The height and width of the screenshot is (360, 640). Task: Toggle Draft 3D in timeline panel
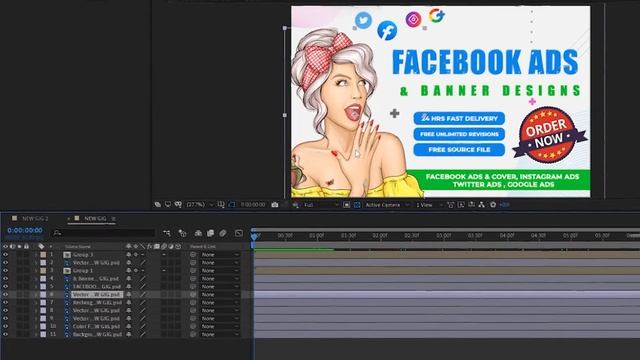[182, 233]
